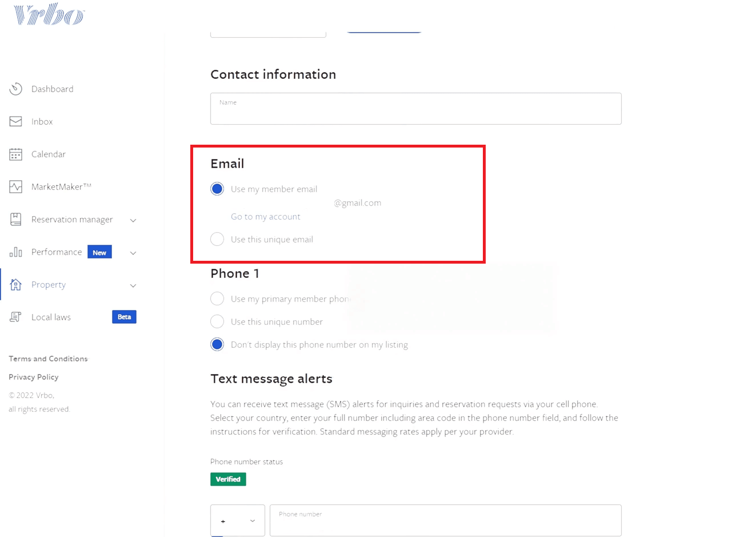Open Property menu item
This screenshot has height=537, width=756.
coord(49,284)
